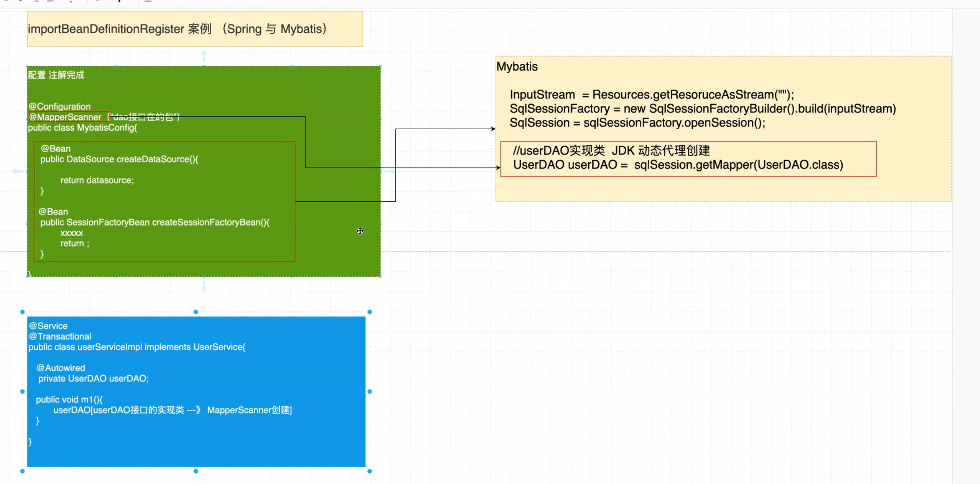Screen dimensions: 980x484
Task: Click top-left resize handle of blue Service box
Action: coord(23,312)
